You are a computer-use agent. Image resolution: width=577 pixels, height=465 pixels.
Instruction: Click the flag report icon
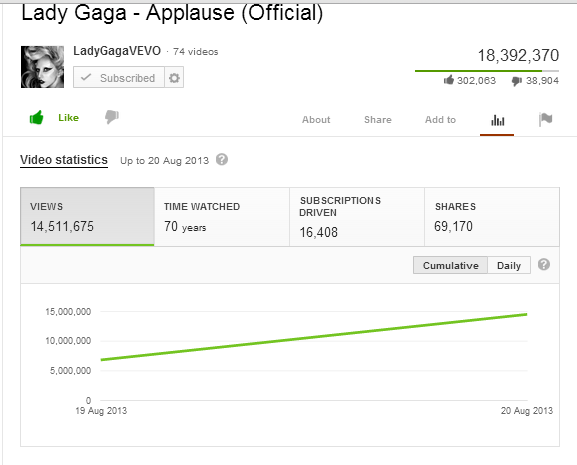click(x=545, y=119)
